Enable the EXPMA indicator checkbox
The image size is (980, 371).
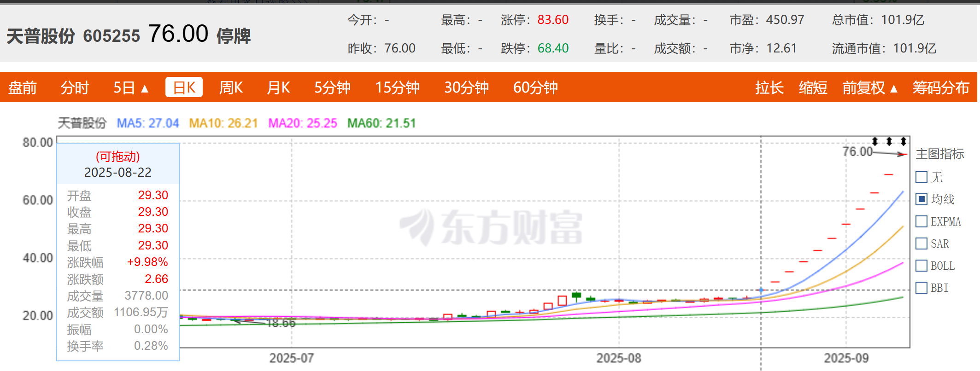[921, 221]
